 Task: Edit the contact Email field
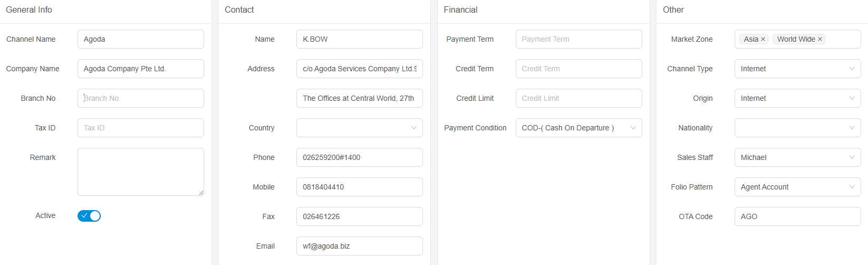coord(359,246)
